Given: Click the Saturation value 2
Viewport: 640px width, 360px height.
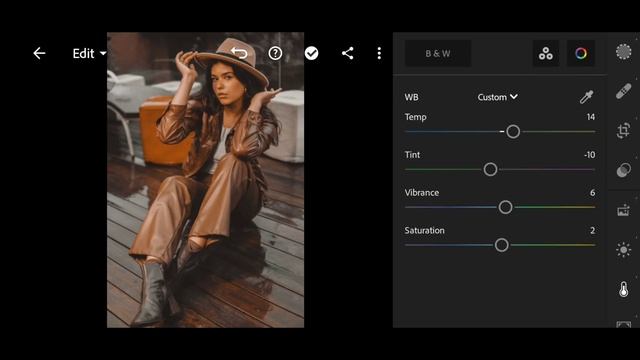Looking at the screenshot, I should coord(592,231).
